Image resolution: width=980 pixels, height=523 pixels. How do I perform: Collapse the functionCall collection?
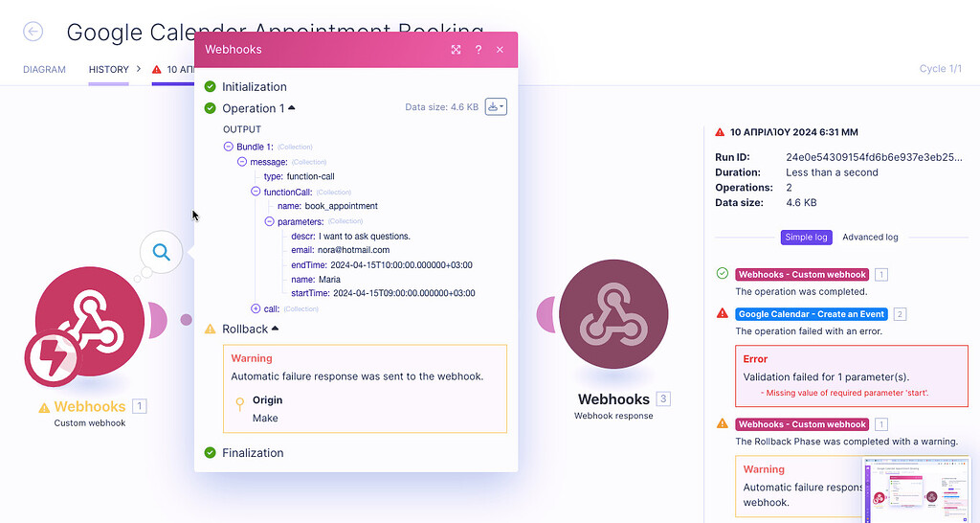[x=256, y=192]
